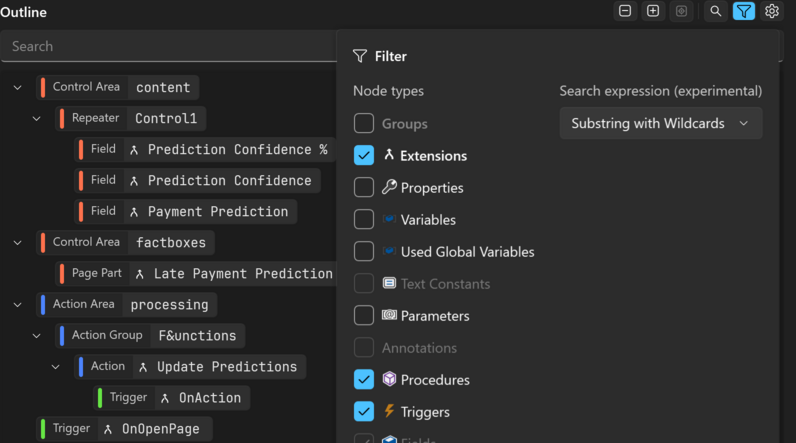Collapse the Control Area content node

[x=18, y=87]
